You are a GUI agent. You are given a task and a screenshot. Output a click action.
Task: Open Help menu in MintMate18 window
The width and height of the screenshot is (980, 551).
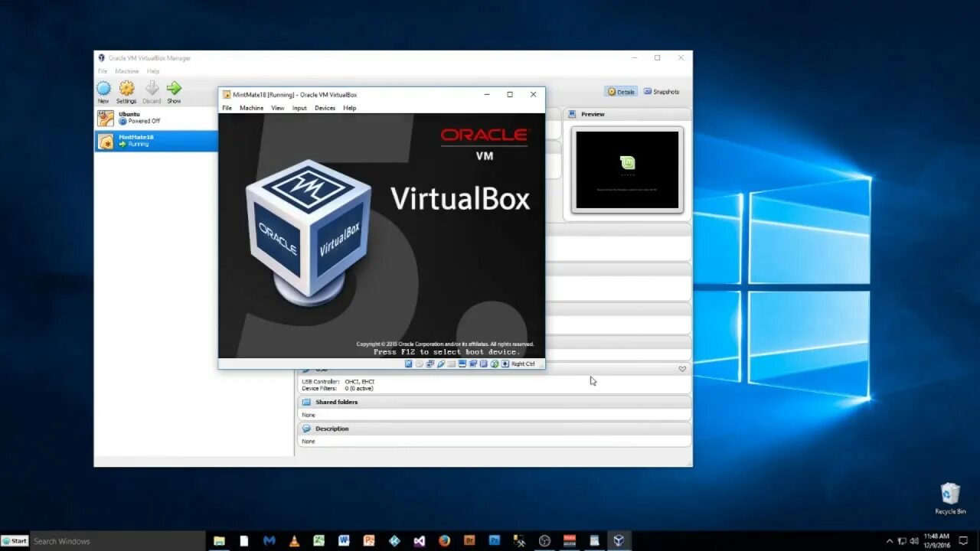click(349, 108)
